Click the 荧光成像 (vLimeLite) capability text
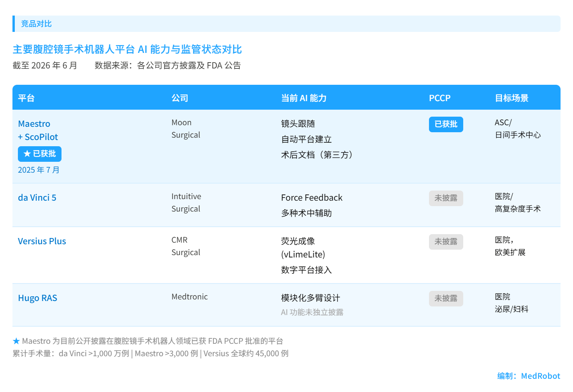This screenshot has width=573, height=392. (x=303, y=248)
